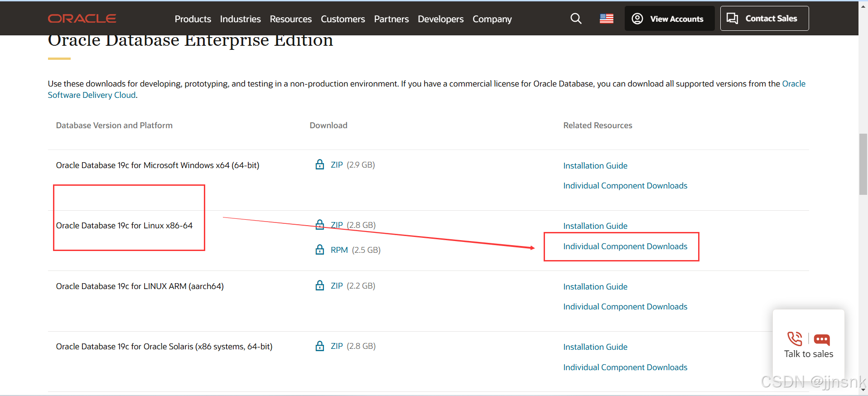This screenshot has width=868, height=396.
Task: Open the Company menu
Action: coord(492,19)
